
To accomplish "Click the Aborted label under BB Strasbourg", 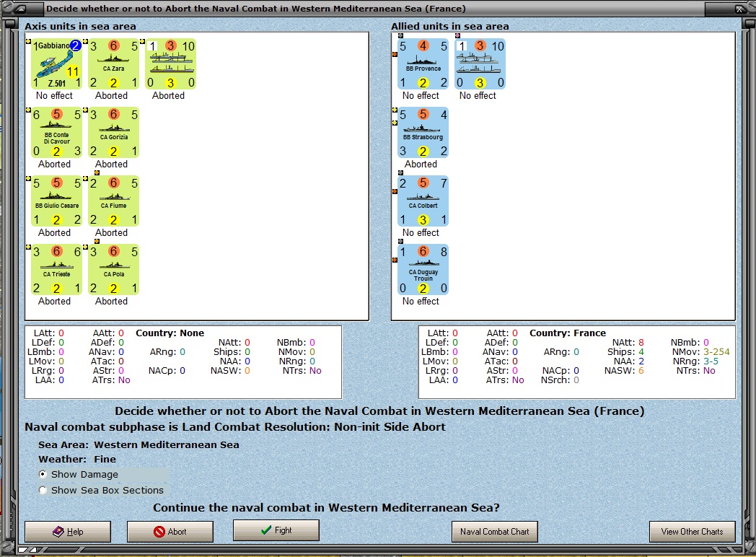I will coord(421,164).
